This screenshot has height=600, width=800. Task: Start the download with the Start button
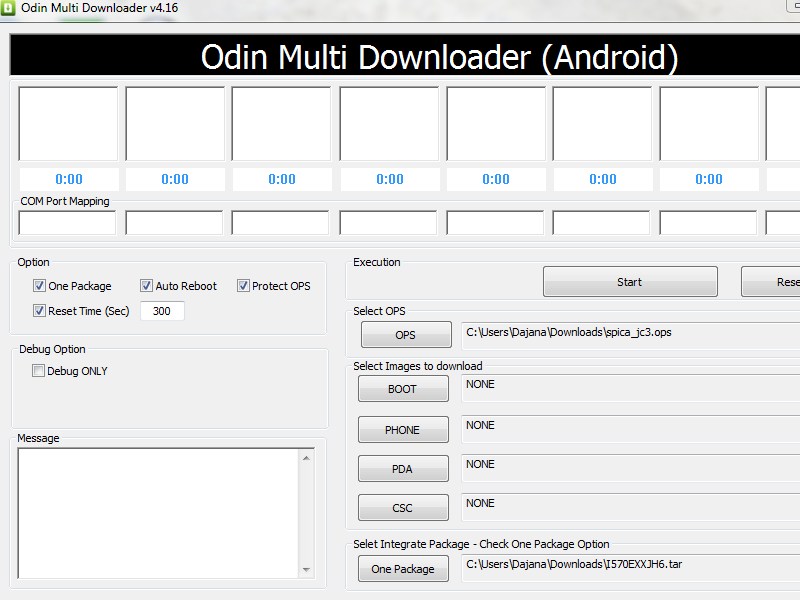pyautogui.click(x=630, y=282)
